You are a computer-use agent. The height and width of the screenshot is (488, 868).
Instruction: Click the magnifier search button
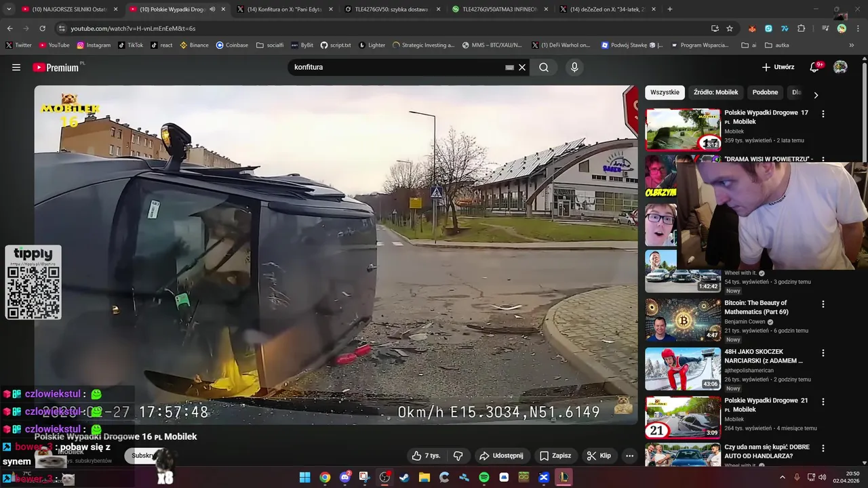click(x=544, y=67)
